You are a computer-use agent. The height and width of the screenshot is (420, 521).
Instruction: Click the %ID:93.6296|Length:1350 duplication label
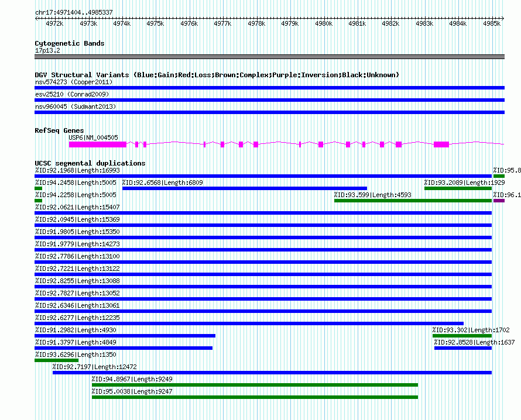(76, 354)
